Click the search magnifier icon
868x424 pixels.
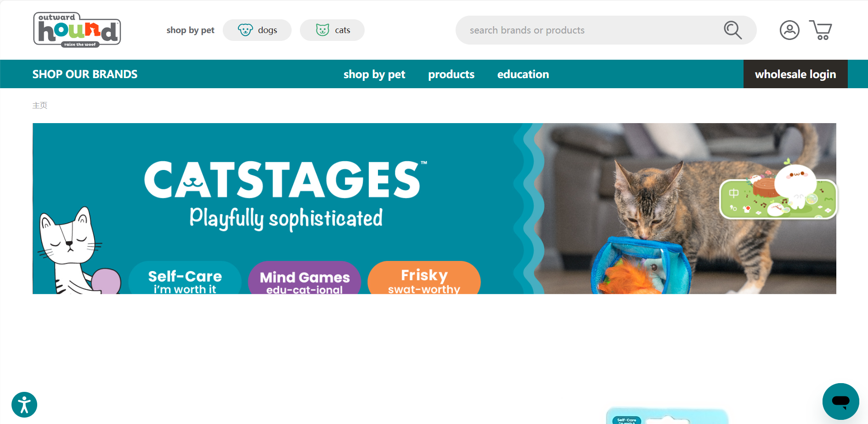733,30
